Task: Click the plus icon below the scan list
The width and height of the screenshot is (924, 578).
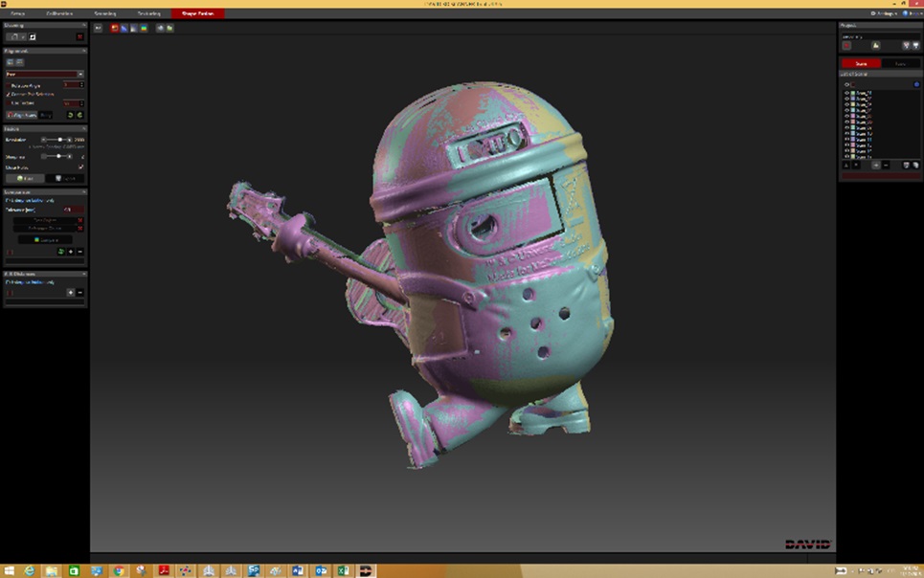Action: point(876,166)
